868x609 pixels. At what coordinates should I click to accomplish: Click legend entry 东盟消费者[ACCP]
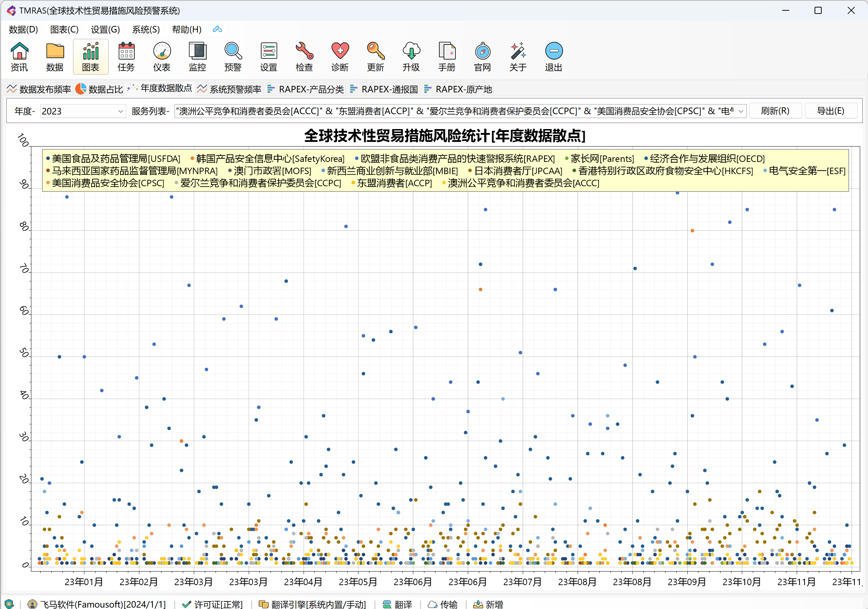click(391, 183)
